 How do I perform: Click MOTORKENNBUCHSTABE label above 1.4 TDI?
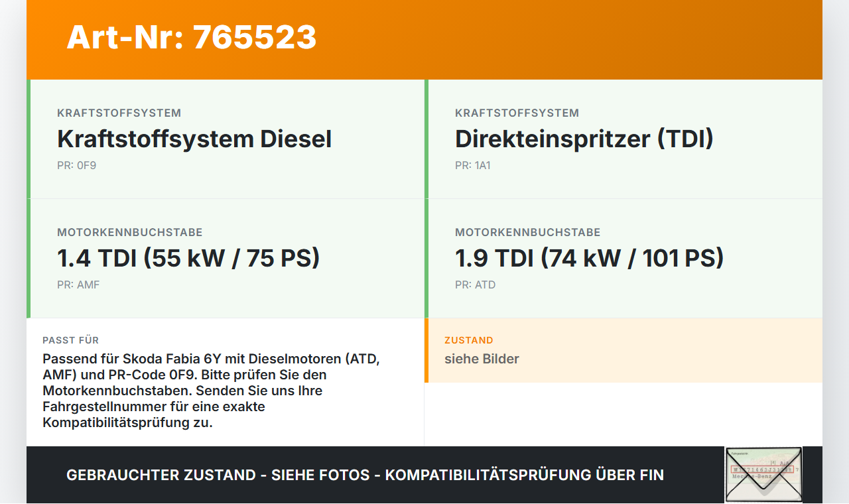click(130, 232)
